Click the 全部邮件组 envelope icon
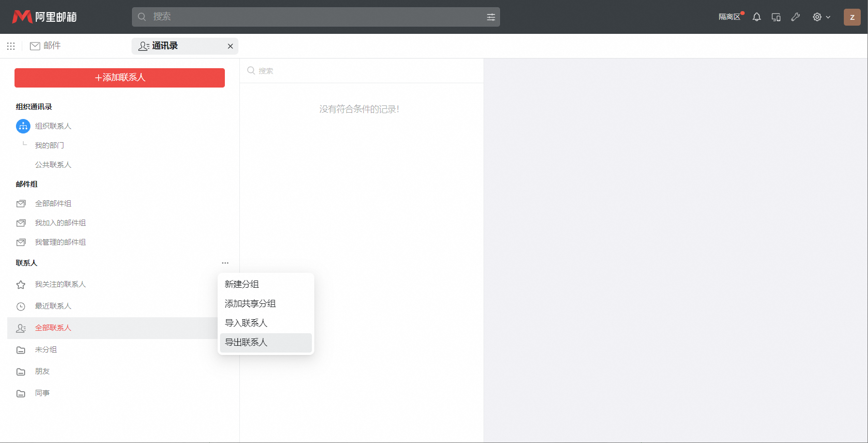 coord(21,203)
